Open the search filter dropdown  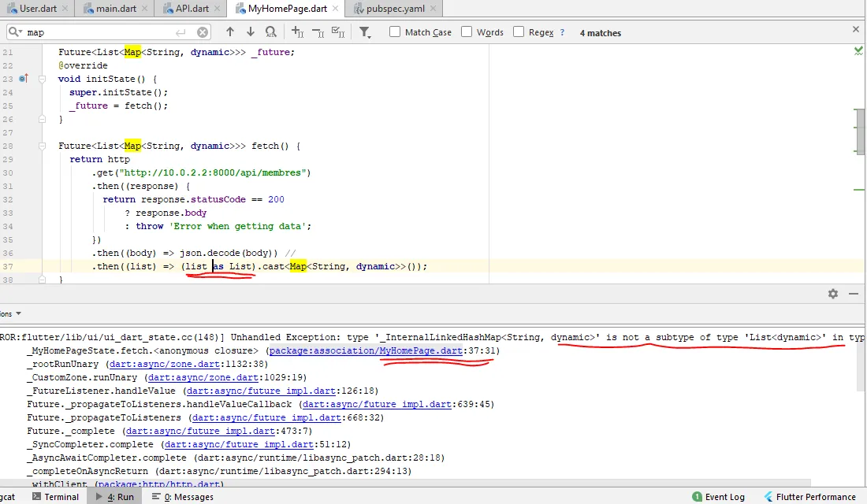click(x=365, y=32)
